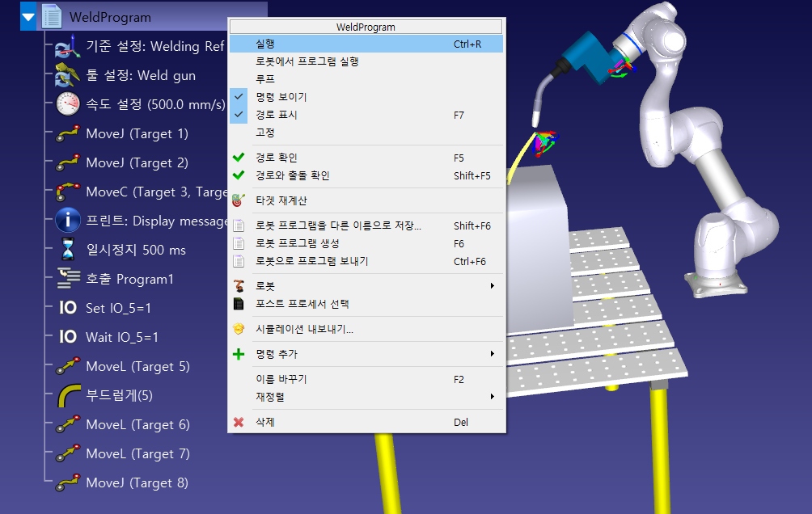Click the IO icon for Wait IO_5=1
The image size is (812, 514).
click(68, 337)
